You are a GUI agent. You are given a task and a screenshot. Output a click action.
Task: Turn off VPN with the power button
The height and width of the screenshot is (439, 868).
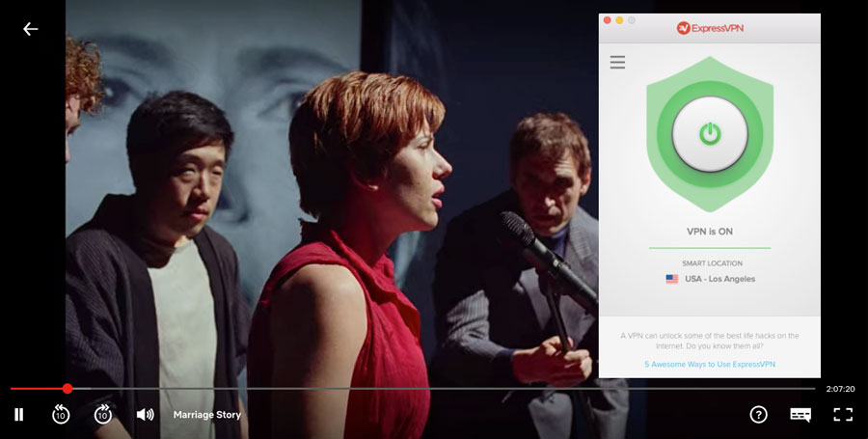point(710,134)
